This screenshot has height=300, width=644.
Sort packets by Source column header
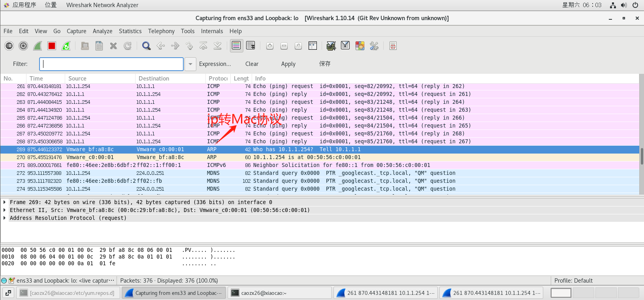coord(100,79)
